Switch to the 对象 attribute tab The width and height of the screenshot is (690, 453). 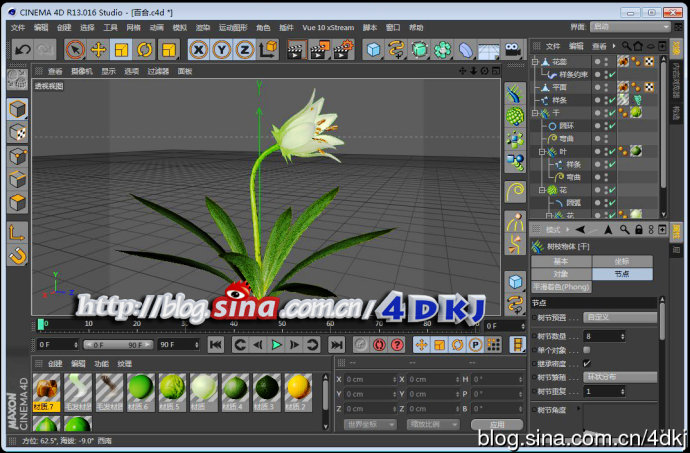point(561,274)
